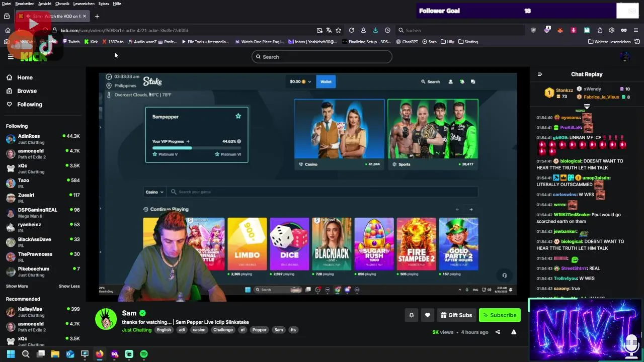Viewport: 644px width, 362px height.
Task: Click the Kick search field
Action: tap(322, 57)
